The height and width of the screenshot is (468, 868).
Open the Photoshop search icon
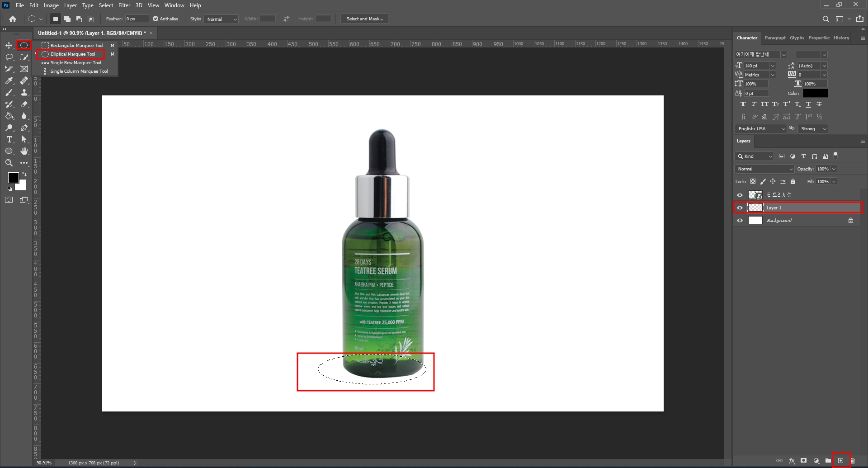(x=826, y=19)
